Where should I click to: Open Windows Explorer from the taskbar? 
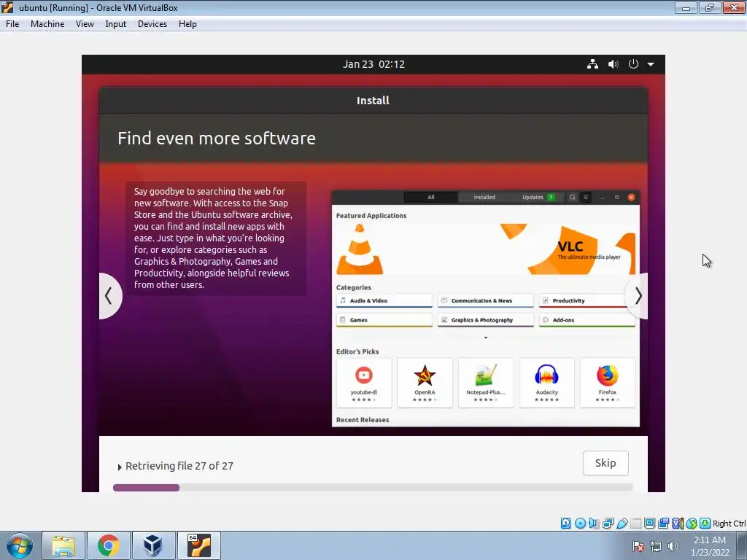tap(63, 545)
